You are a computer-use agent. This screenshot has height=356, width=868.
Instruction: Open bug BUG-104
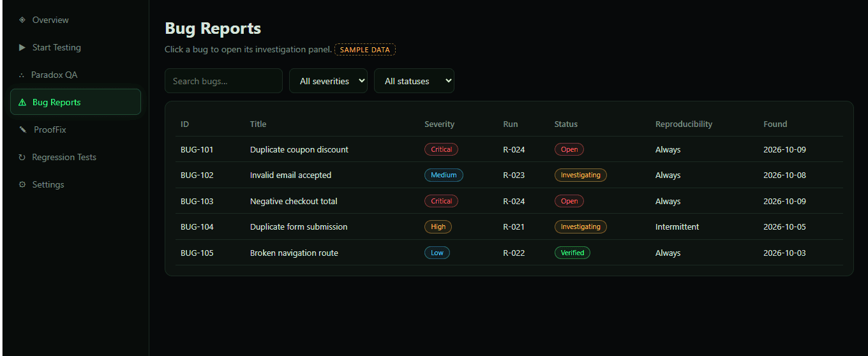coord(509,226)
